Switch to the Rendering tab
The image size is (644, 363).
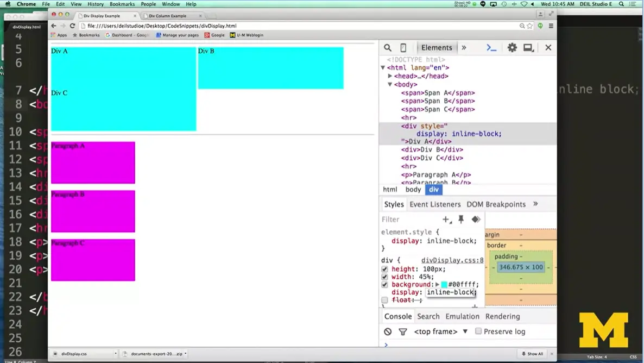tap(502, 316)
